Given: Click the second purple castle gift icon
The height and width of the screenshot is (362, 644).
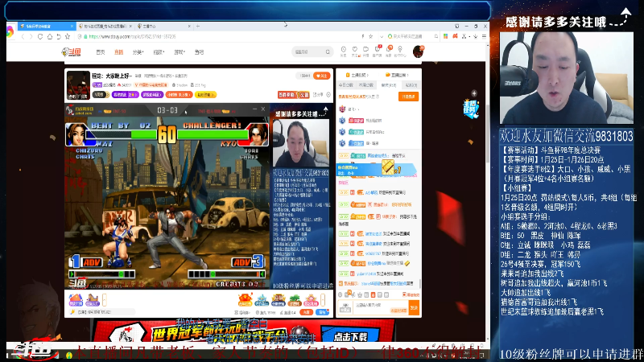Looking at the screenshot, I should tap(92, 300).
